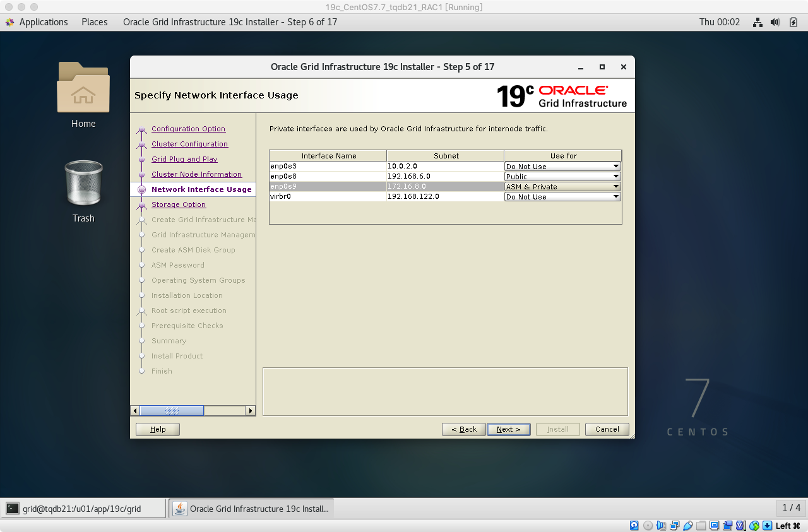Select Network Interface Usage current step

(201, 189)
